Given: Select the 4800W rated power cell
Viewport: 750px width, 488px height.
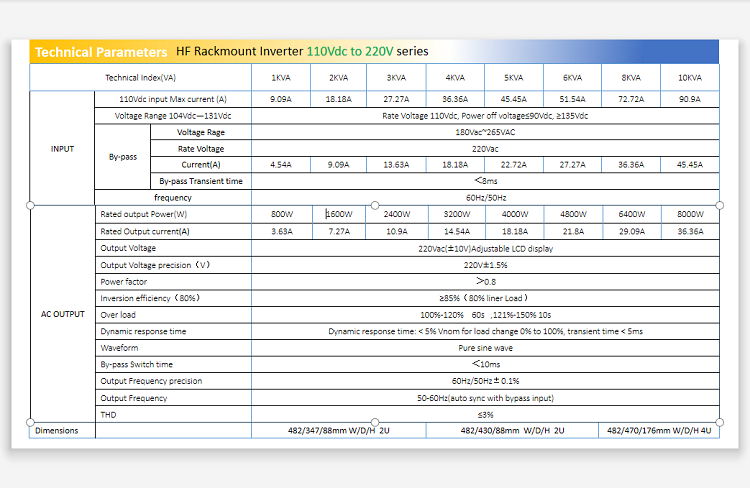Looking at the screenshot, I should point(574,214).
